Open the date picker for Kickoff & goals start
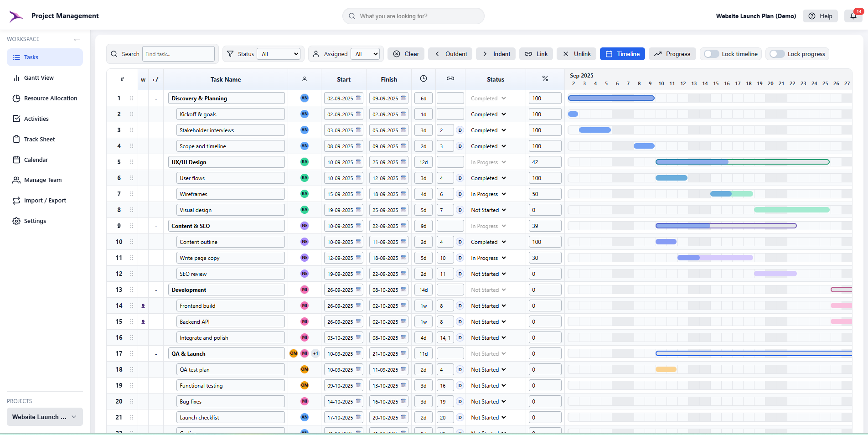Screen dimensions: 868x435 (x=358, y=114)
